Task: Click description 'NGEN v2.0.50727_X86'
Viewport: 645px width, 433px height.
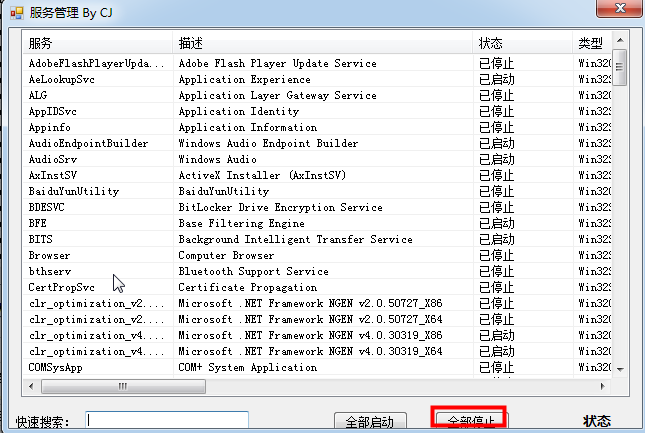Action: tap(385, 303)
